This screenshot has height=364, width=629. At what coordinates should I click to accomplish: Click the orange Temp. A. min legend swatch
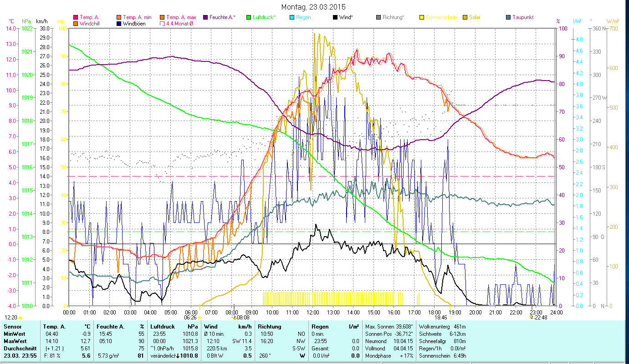pos(120,17)
